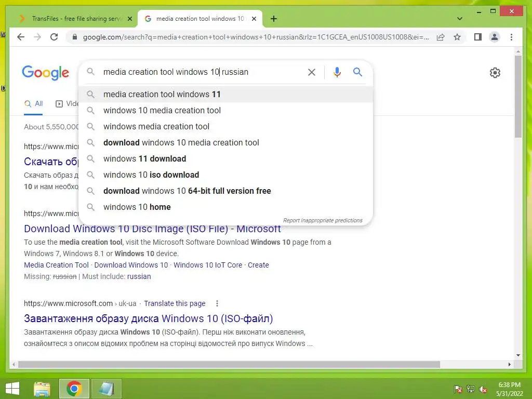Choose suggestion download windows 10 media creation tool
The width and height of the screenshot is (532, 399).
tap(225, 142)
